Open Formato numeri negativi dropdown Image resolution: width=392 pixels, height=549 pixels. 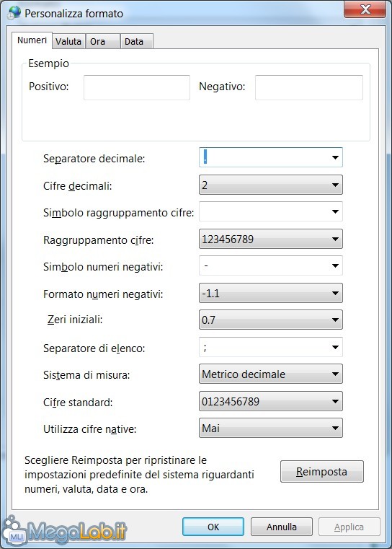point(271,293)
